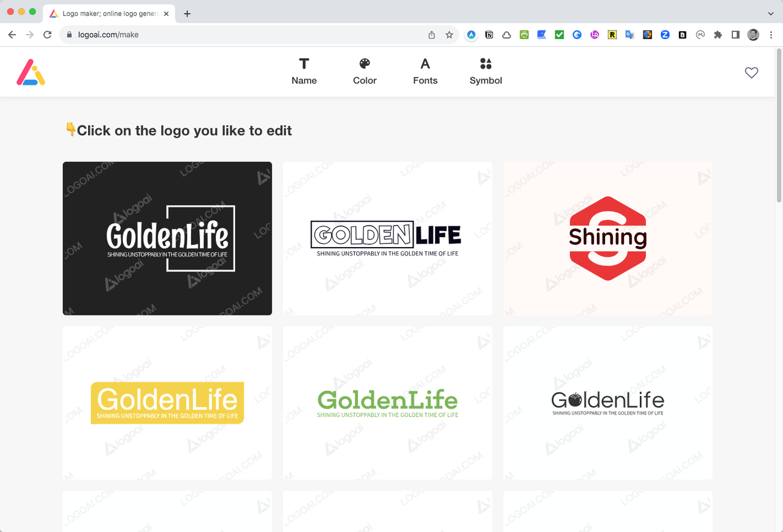
Task: Open the Fonts option
Action: point(425,72)
